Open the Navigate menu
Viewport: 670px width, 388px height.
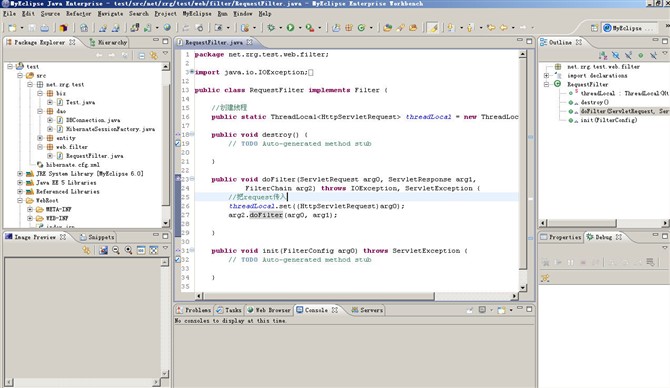click(x=110, y=14)
